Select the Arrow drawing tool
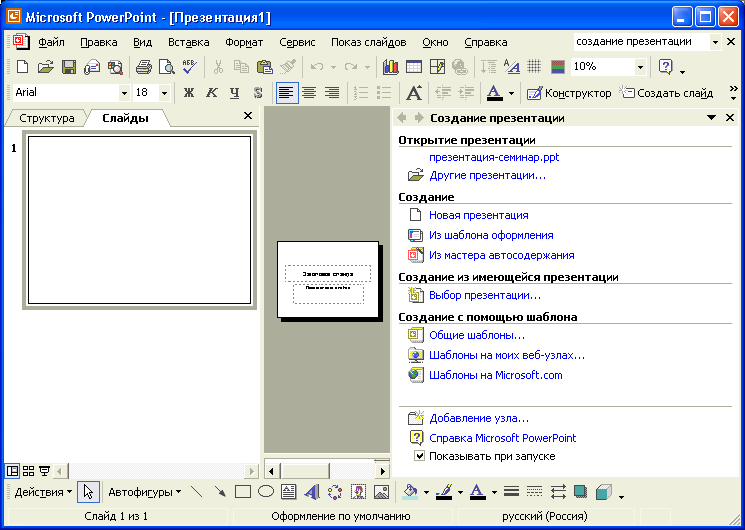The height and width of the screenshot is (530, 745). pos(220,492)
